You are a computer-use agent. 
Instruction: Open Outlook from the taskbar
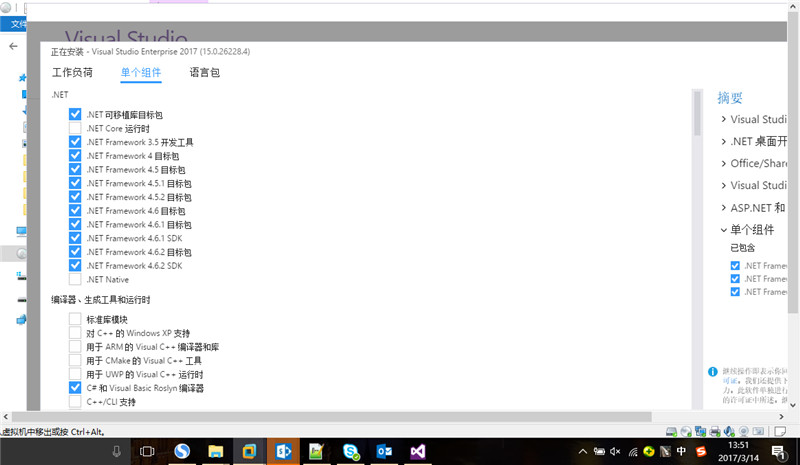(384, 451)
